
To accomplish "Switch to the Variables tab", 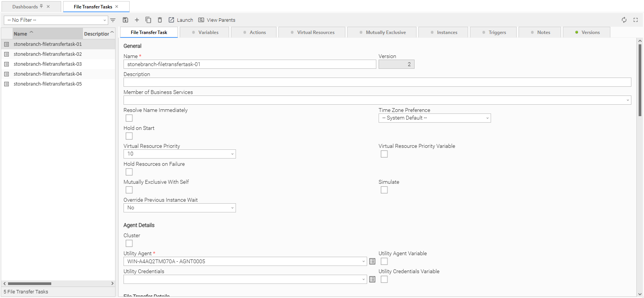I will pos(205,32).
